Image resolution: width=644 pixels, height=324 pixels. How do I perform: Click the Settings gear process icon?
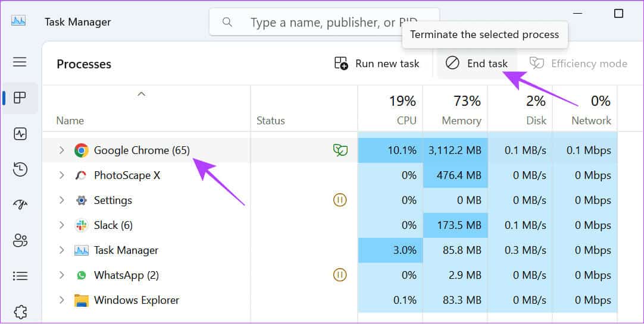click(82, 200)
